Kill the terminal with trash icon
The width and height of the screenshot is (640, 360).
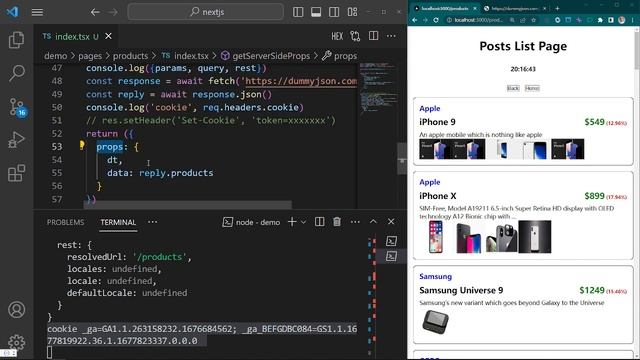tap(337, 222)
